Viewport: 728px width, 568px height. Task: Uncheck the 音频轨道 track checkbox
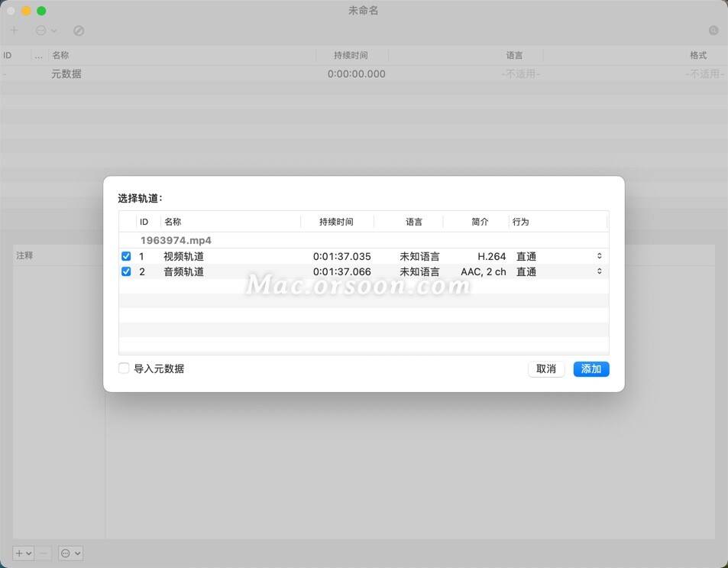pos(126,271)
